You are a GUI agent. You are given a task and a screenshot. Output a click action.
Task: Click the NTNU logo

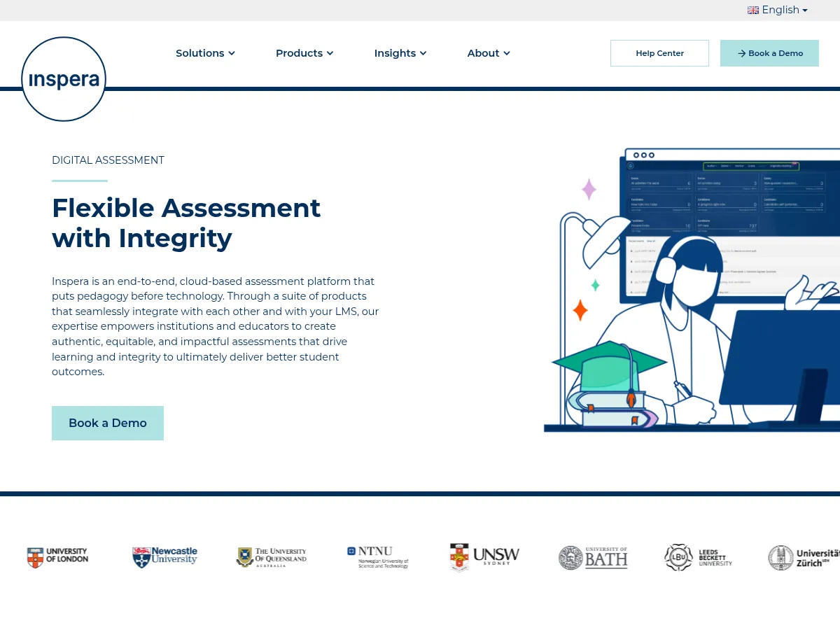coord(378,557)
